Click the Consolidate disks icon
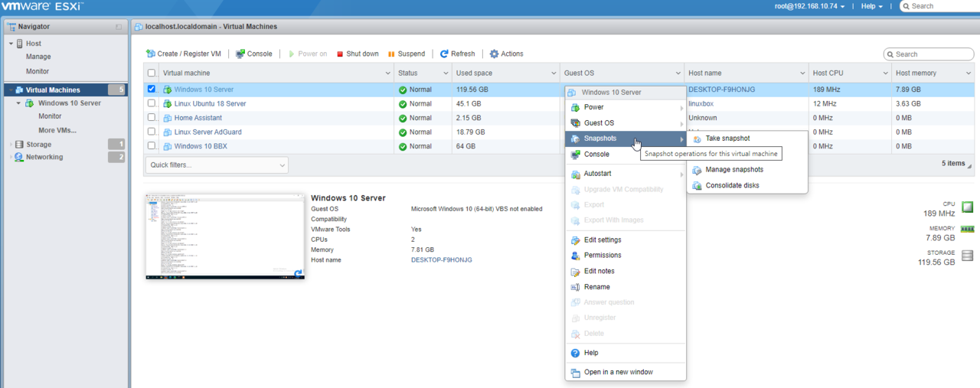Screen dimensions: 980x388 (x=697, y=185)
